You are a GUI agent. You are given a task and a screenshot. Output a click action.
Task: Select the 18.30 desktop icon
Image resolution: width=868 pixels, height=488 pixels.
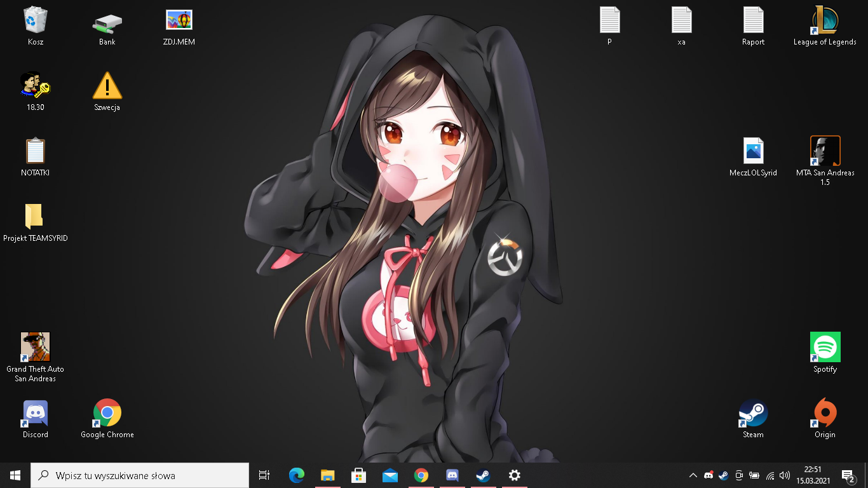36,91
